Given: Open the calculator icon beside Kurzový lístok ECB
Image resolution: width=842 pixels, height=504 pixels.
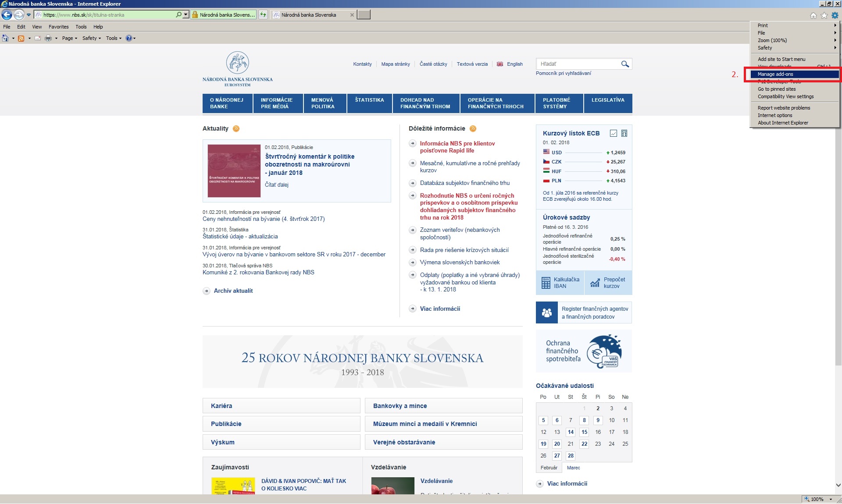Looking at the screenshot, I should click(x=624, y=133).
